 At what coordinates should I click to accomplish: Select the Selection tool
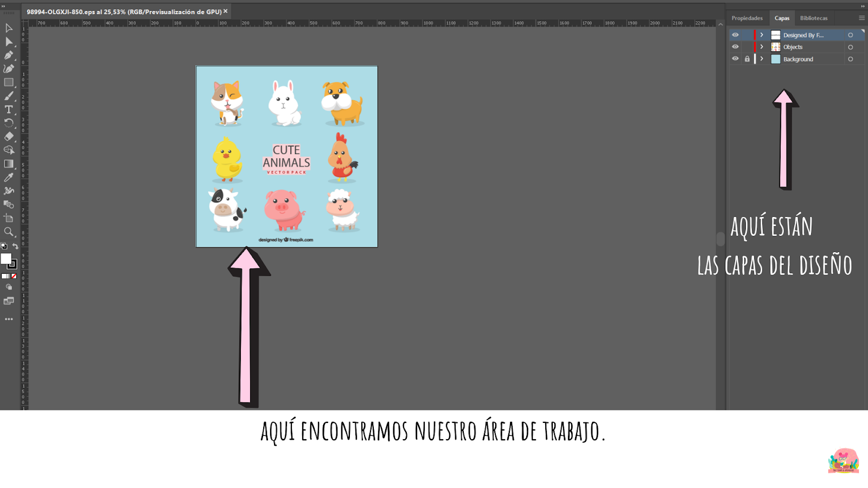tap(9, 27)
